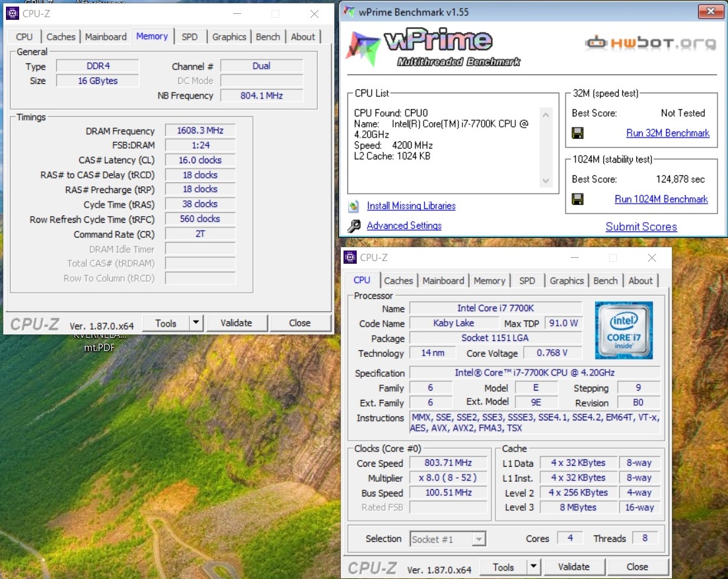728x579 pixels.
Task: Open the Install Missing Libraries link
Action: [411, 206]
